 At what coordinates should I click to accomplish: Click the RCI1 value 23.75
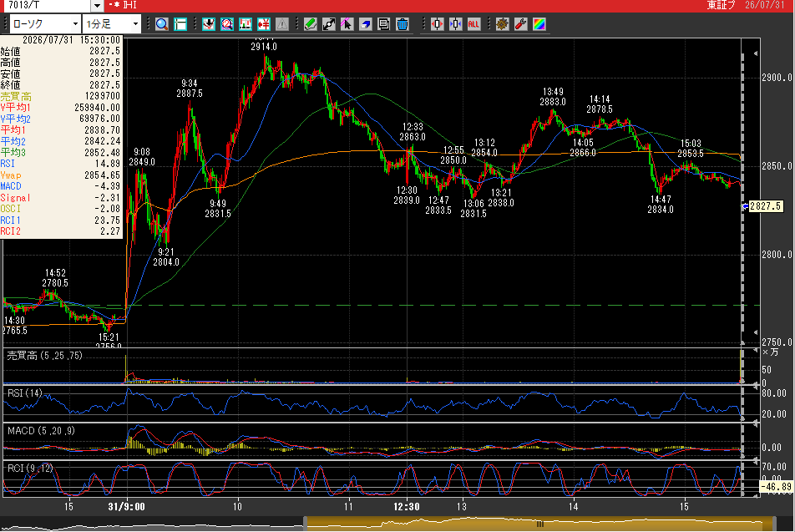[108, 220]
